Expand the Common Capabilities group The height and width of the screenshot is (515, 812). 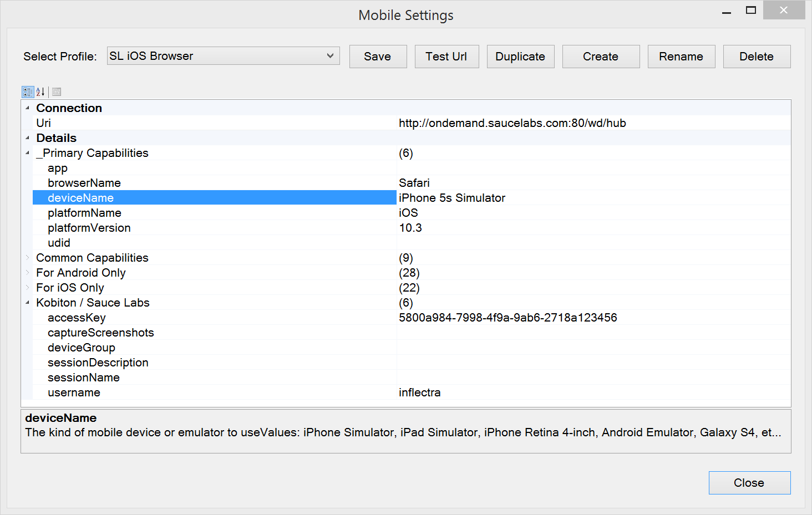click(27, 258)
